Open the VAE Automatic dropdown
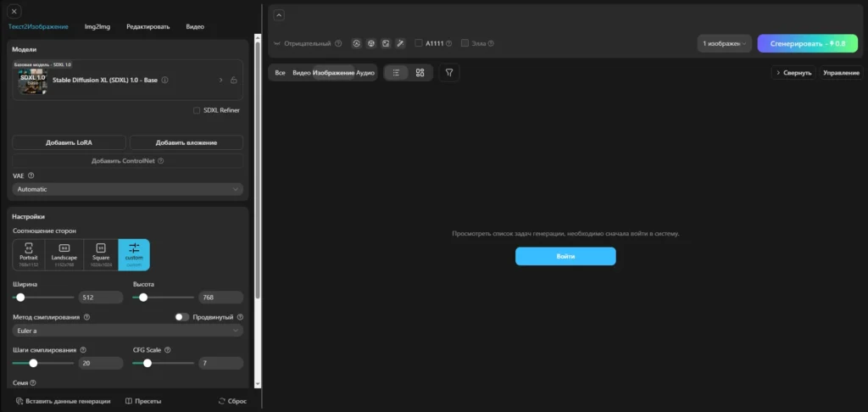Viewport: 868px width, 412px height. pos(128,189)
